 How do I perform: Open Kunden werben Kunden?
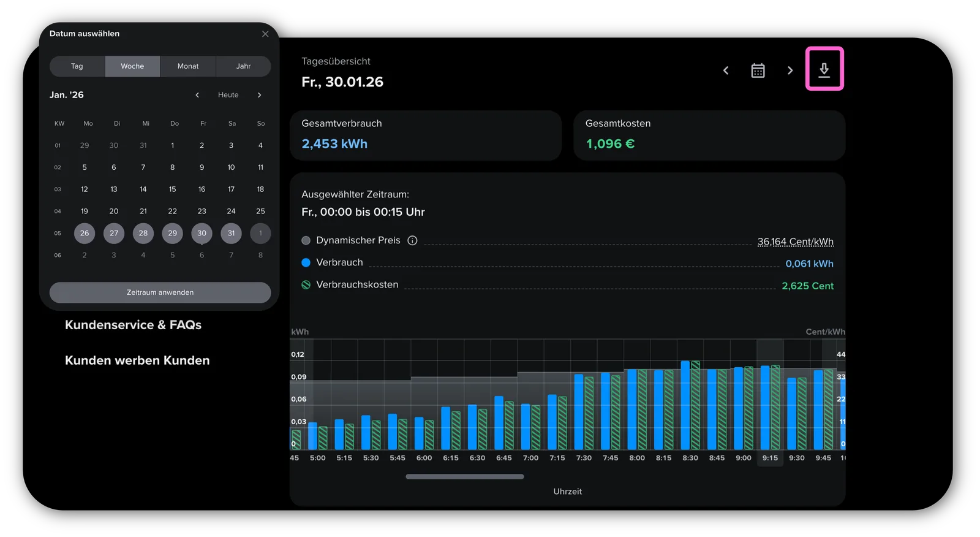(137, 360)
